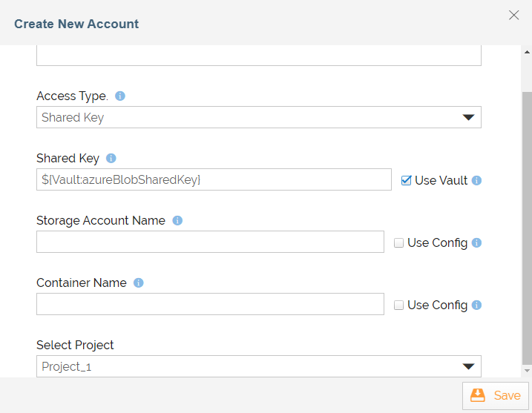Focus the Shared Key input field

tap(214, 179)
